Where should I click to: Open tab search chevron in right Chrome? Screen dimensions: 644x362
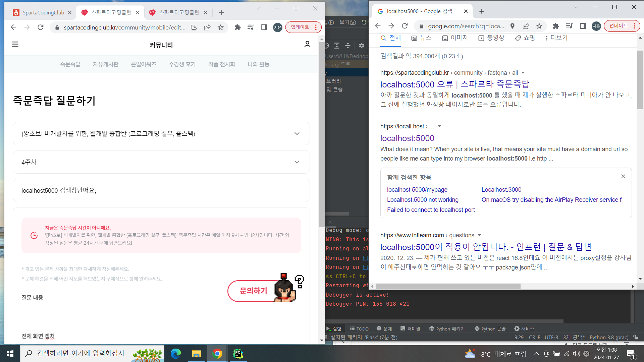(x=576, y=7)
